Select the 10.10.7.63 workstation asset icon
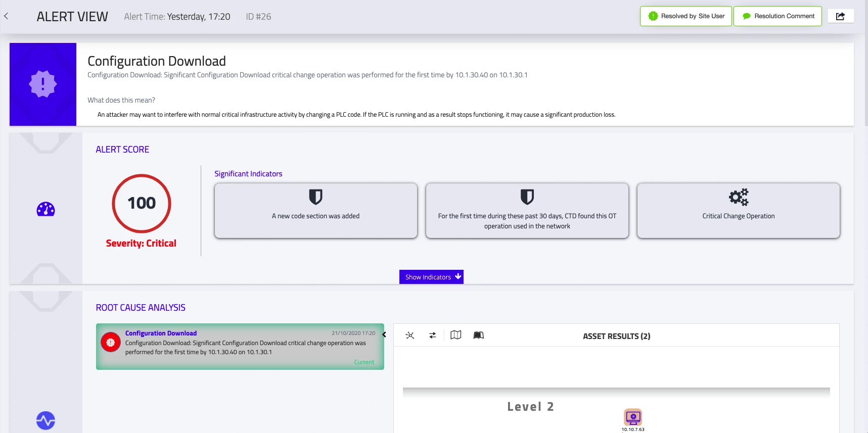The image size is (868, 433). point(633,417)
